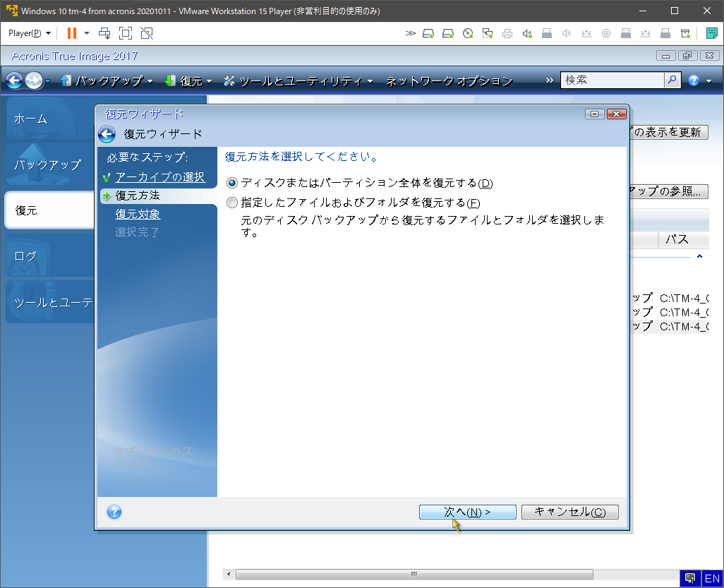
Task: Show more Acronis toolbar items via » chevron
Action: pyautogui.click(x=550, y=80)
